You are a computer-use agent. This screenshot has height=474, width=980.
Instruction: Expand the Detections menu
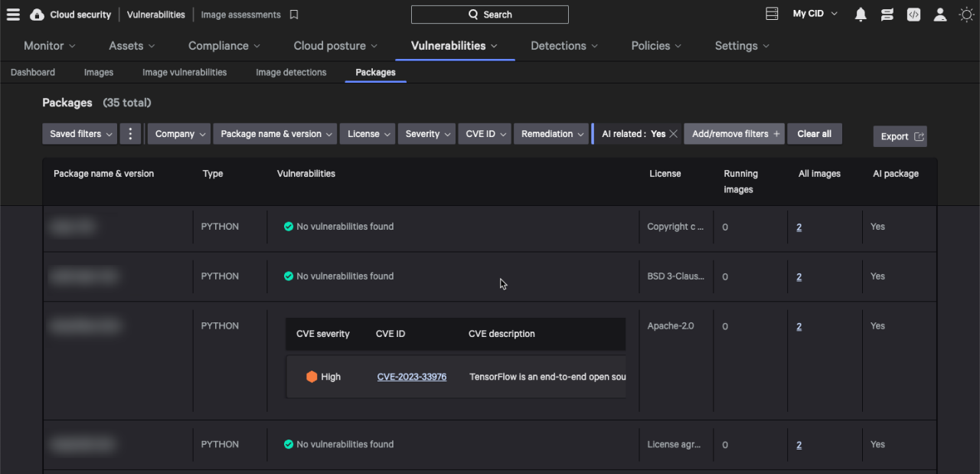point(563,46)
